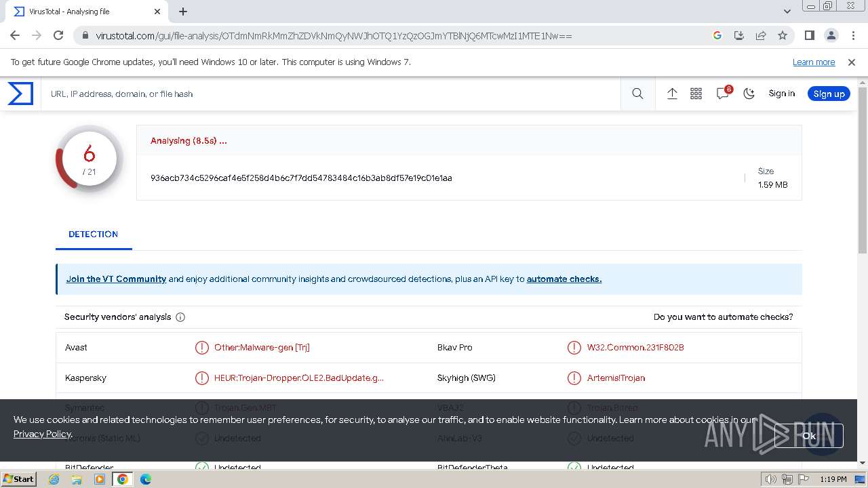Click the install app icon in address bar
868x488 pixels.
coord(739,35)
